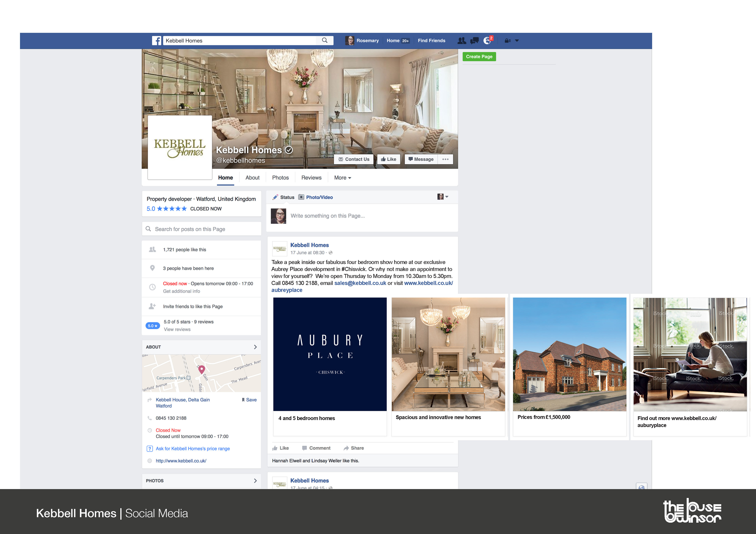This screenshot has height=534, width=756.
Task: Expand the ABOUT section chevron
Action: [x=255, y=347]
